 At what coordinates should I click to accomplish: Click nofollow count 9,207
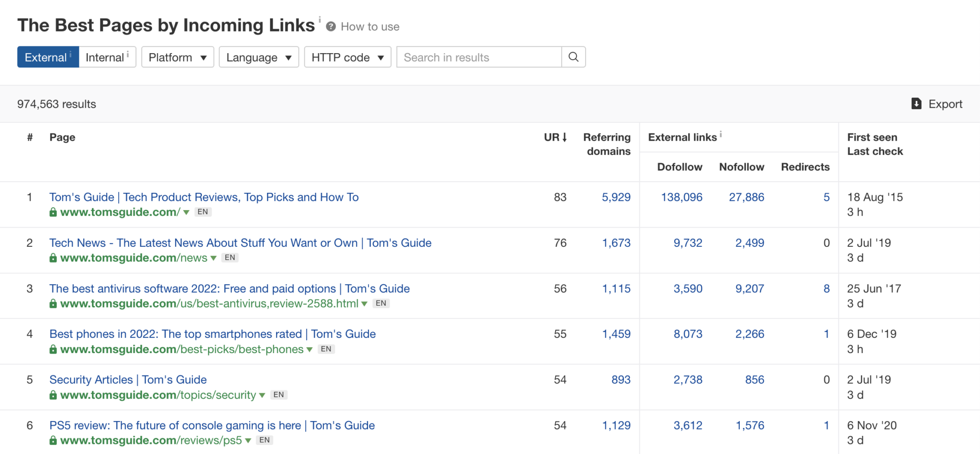pyautogui.click(x=750, y=288)
